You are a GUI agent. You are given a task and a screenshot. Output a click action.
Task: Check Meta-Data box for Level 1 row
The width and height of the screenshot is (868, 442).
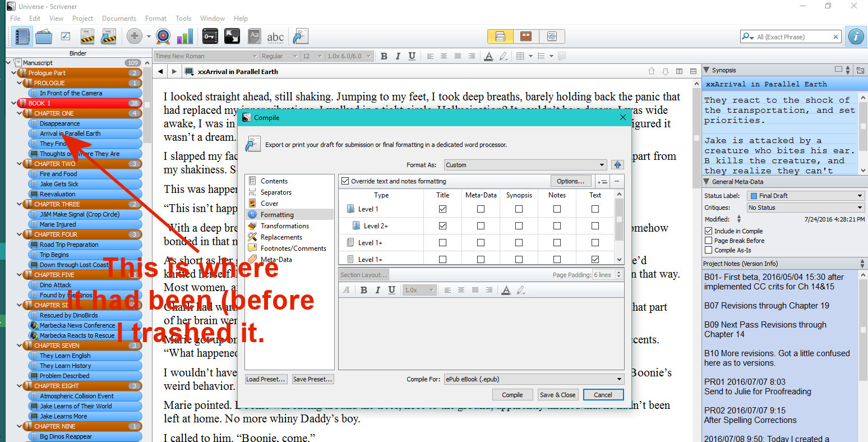[481, 209]
